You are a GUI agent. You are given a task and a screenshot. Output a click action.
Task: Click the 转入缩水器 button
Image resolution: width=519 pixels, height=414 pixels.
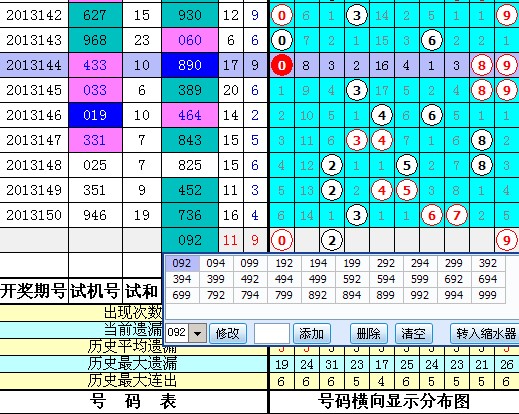[485, 333]
